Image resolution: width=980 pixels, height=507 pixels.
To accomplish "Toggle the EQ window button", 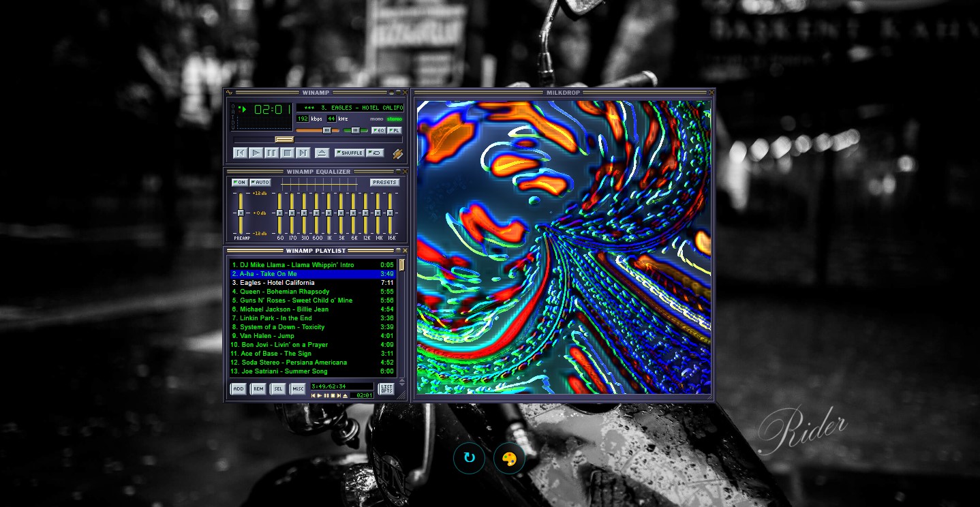I will pos(378,130).
